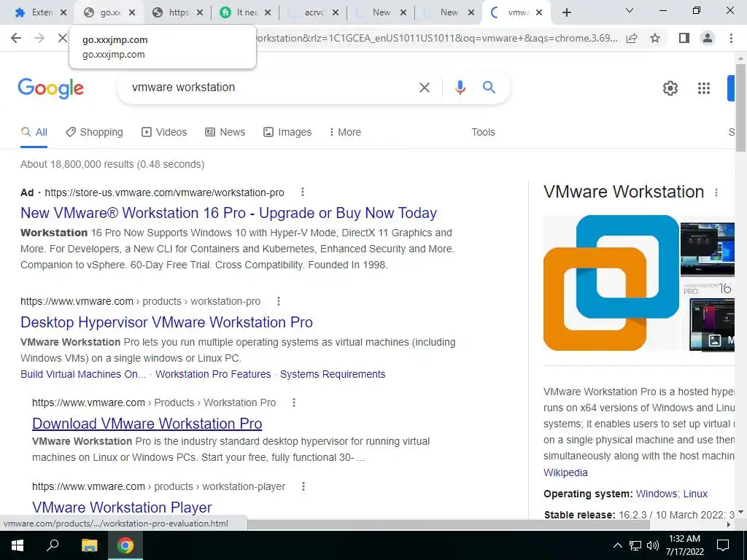Viewport: 747px width, 560px height.
Task: Click the browser back arrow
Action: point(16,38)
